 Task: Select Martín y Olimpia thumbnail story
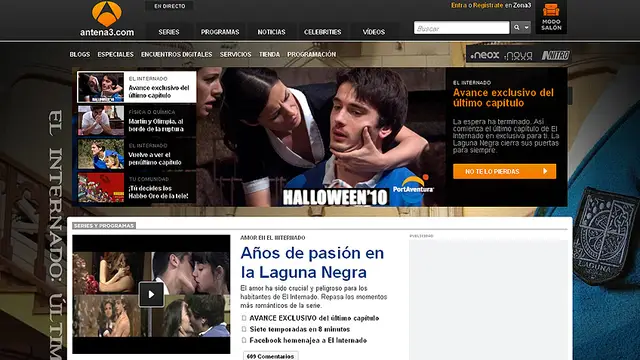(101, 121)
